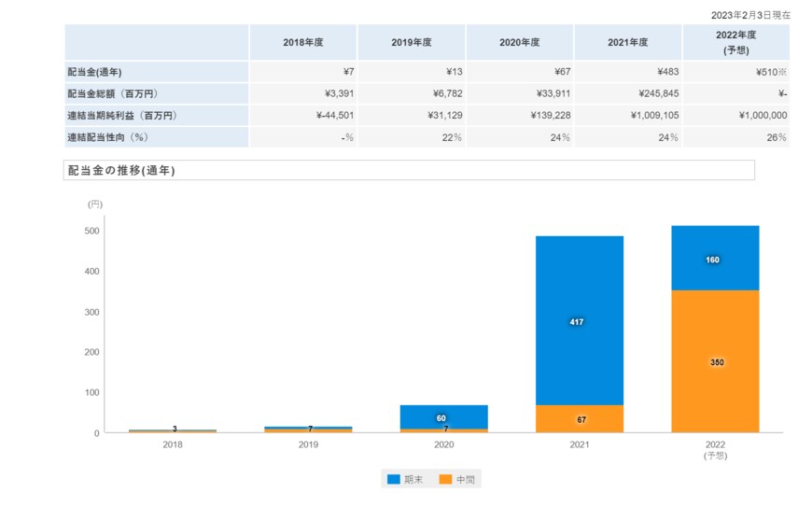
Task: Select the orange 350 segment of the 2022 bar
Action: 715,361
